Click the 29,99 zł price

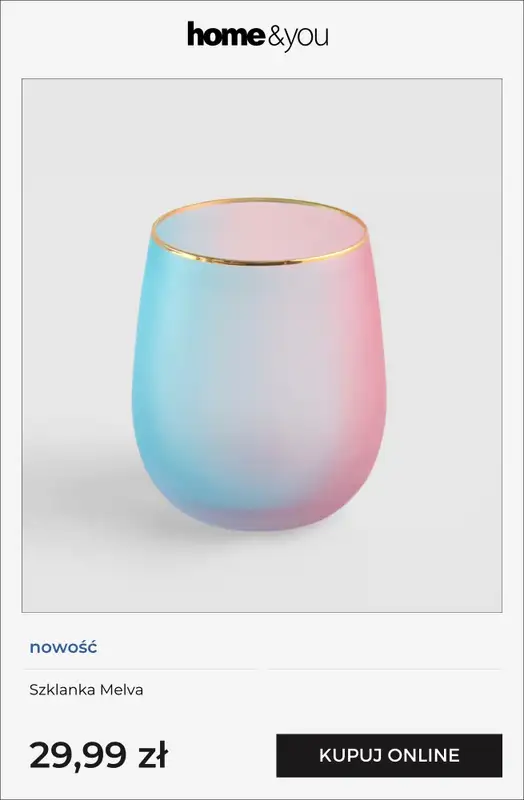(x=98, y=756)
